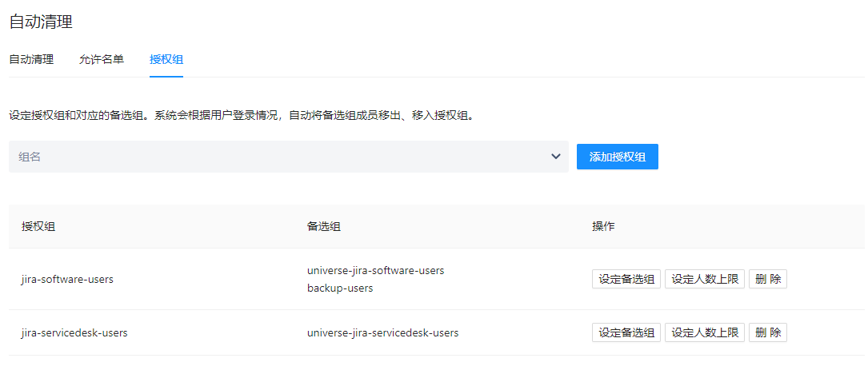Select the jira-servicedesk-users group name cell

pos(74,332)
